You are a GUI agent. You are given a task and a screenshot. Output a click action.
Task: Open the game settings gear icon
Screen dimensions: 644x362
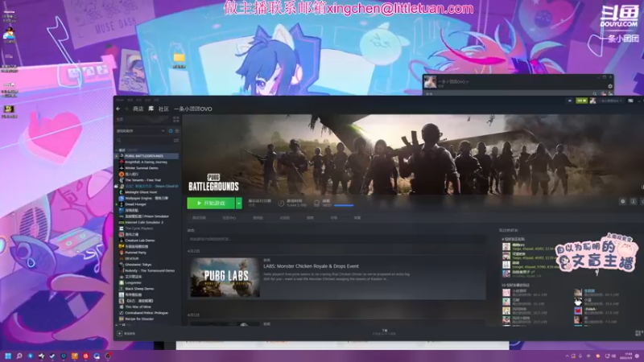pyautogui.click(x=622, y=202)
